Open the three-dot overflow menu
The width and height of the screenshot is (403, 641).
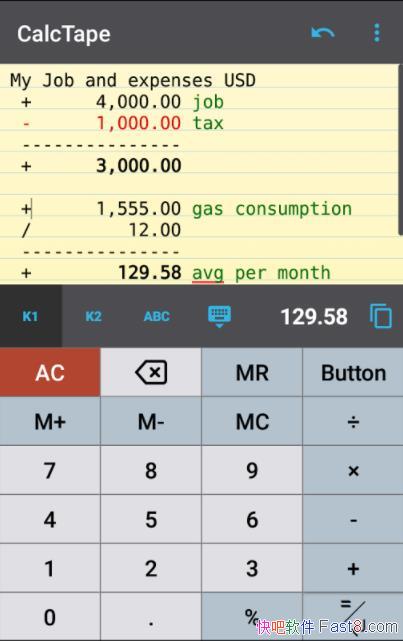pos(376,33)
